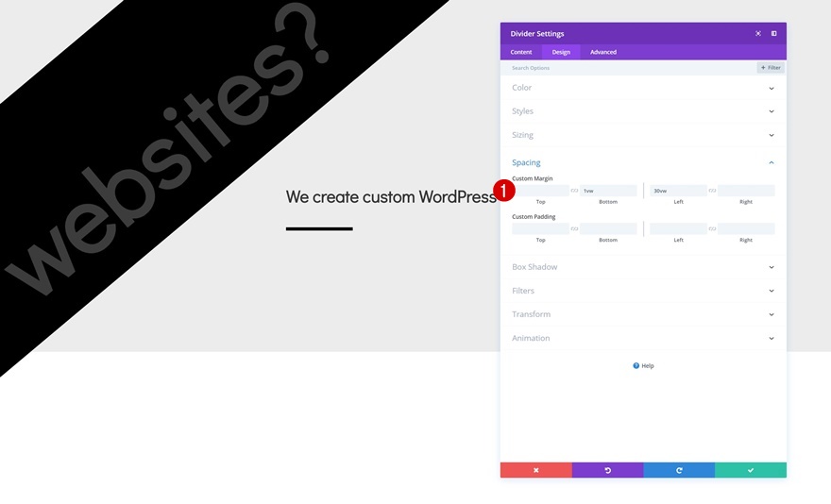Click the purple undo arrow button
Screen dimensions: 831x504
(607, 470)
